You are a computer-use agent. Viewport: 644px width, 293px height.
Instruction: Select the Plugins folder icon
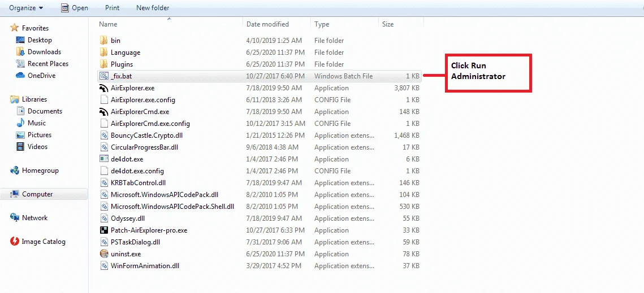(x=103, y=64)
